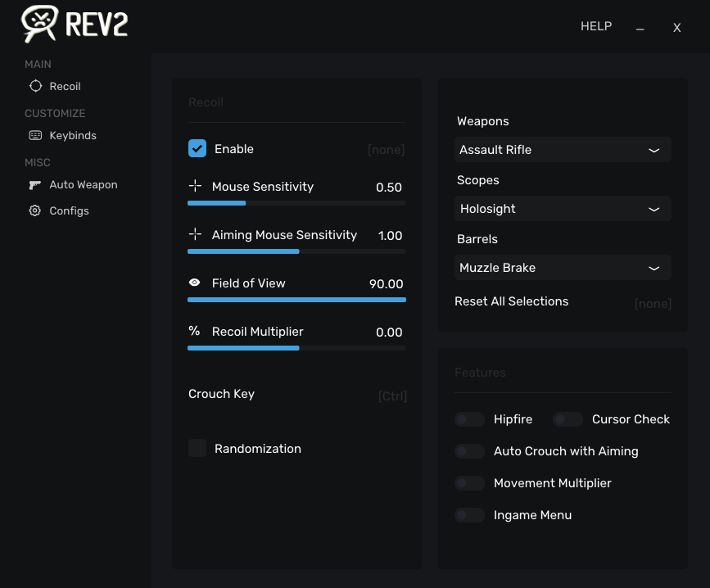Click the Features section heading
Screen dimensions: 710x588
[x=480, y=373]
